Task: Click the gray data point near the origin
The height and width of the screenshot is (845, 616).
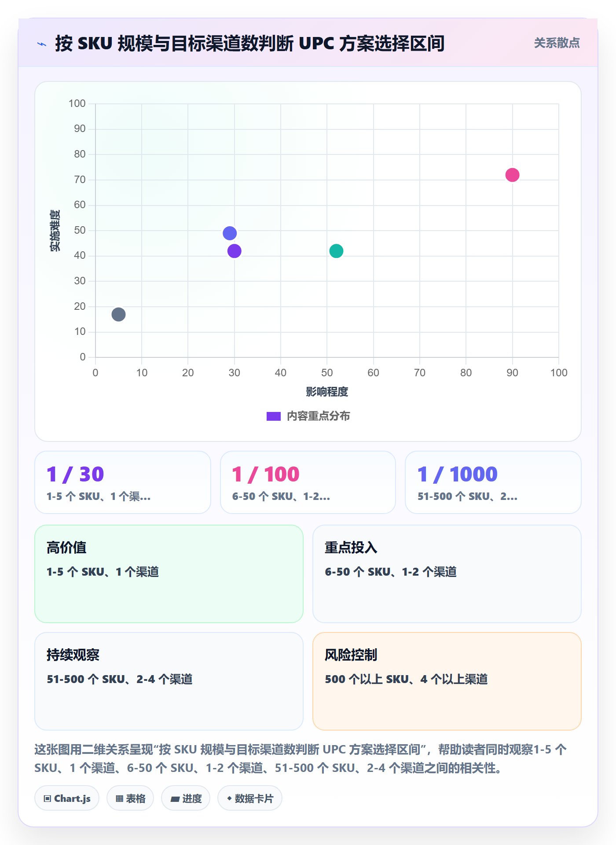Action: (118, 314)
